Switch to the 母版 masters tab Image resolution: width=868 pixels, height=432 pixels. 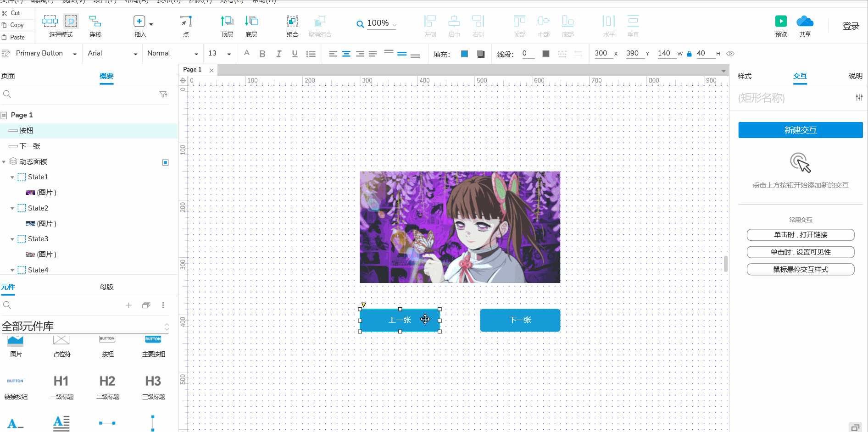point(106,287)
